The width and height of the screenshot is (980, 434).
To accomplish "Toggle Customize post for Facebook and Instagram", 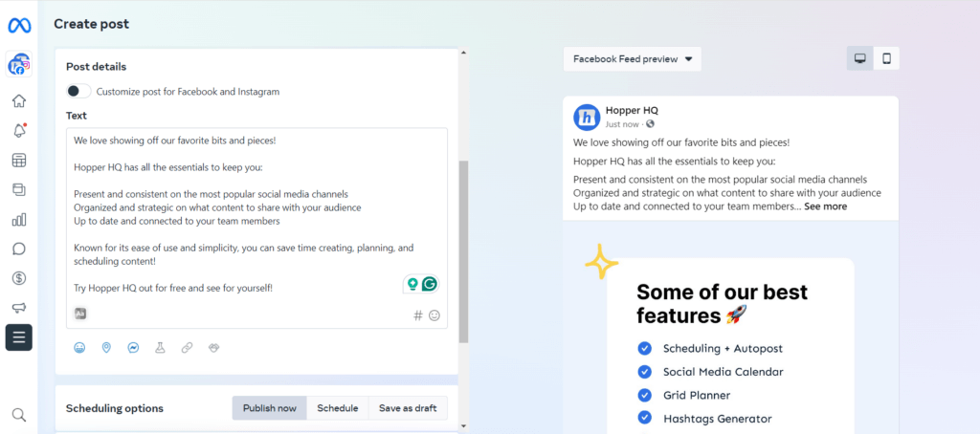I will 78,91.
